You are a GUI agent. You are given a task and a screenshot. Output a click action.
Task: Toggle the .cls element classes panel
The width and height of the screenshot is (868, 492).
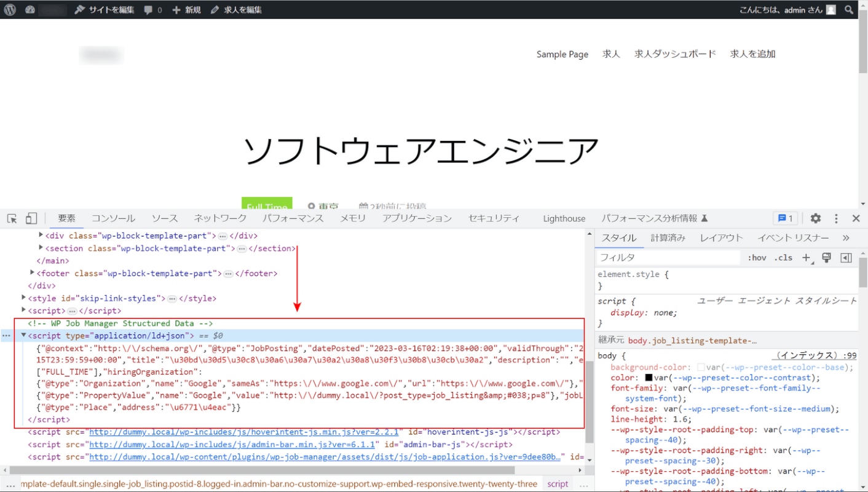783,258
